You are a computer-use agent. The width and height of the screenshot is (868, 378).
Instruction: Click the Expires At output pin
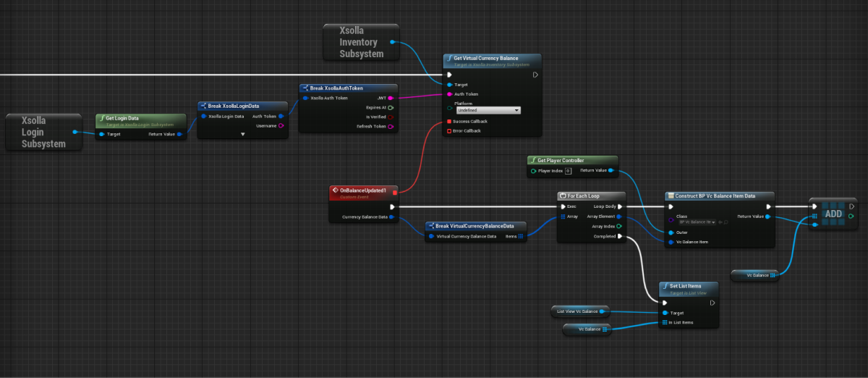tap(391, 107)
